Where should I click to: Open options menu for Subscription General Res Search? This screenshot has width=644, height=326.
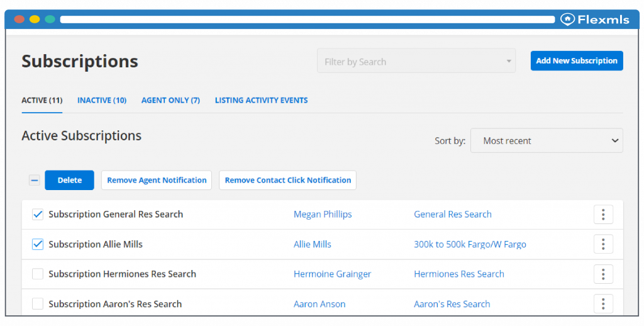pos(603,214)
